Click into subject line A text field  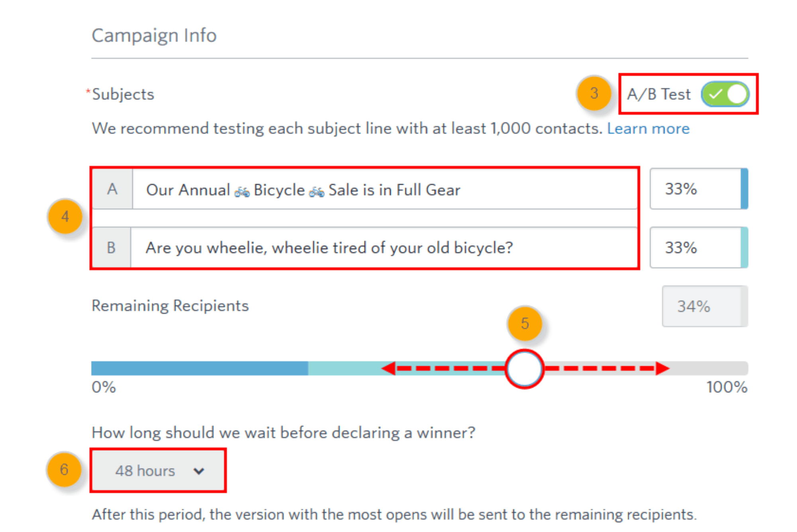coord(384,189)
